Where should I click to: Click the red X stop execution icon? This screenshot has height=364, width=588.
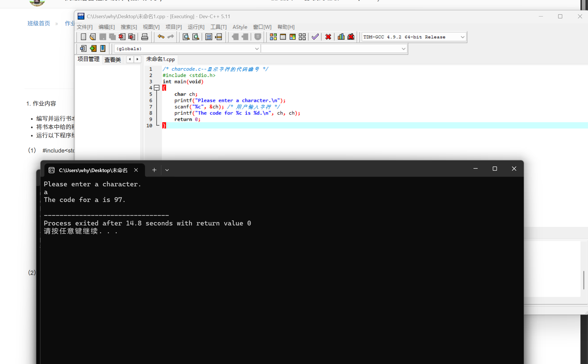click(328, 37)
